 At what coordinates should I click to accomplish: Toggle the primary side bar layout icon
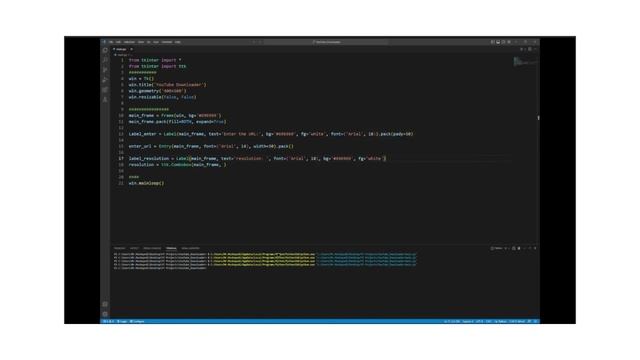point(493,42)
